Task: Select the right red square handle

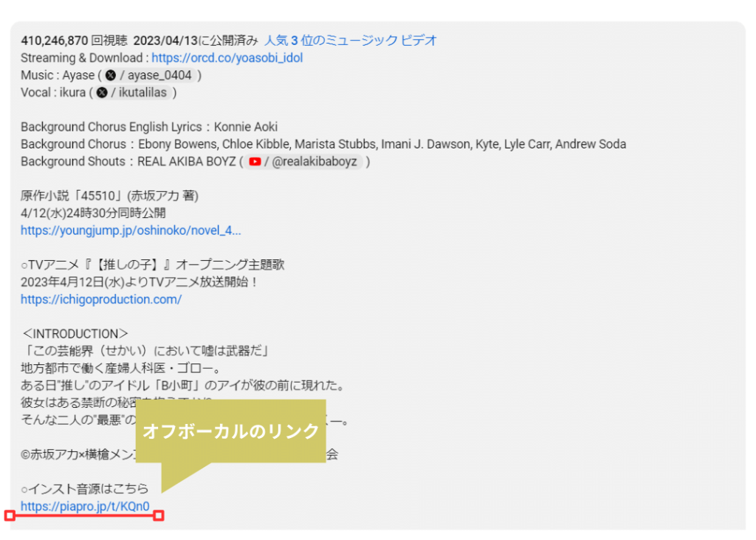Action: (x=159, y=516)
